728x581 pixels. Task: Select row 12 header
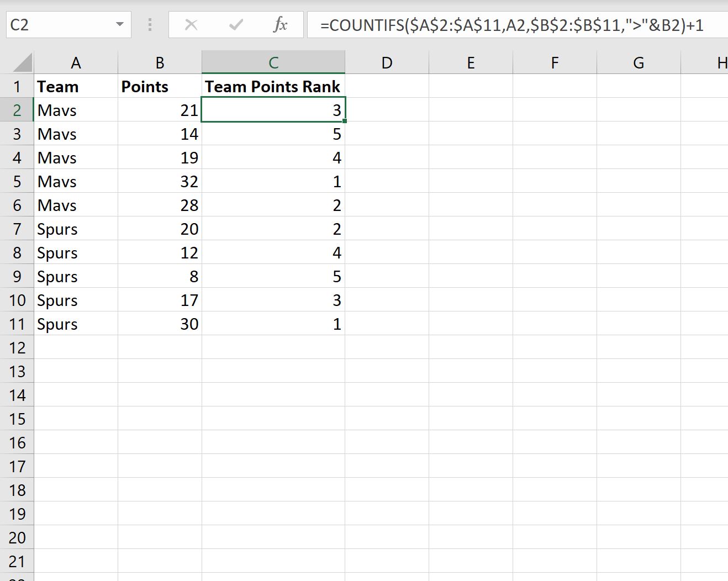(17, 347)
